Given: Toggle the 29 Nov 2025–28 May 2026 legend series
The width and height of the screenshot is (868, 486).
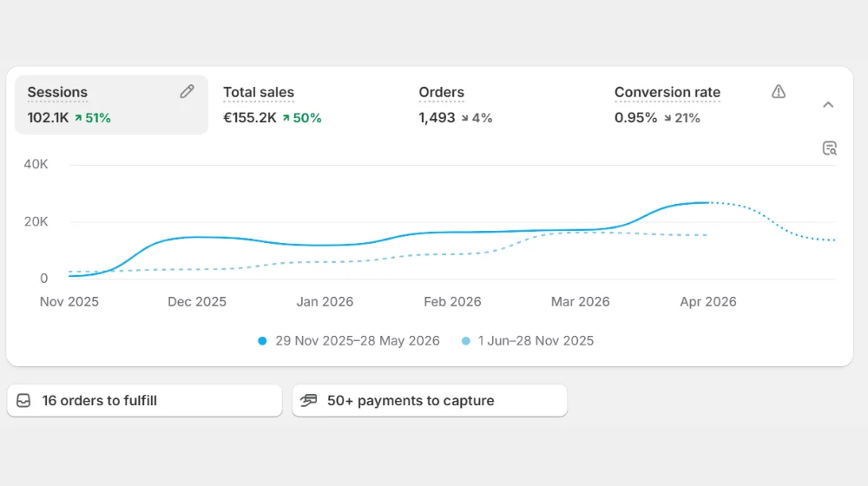Looking at the screenshot, I should [x=349, y=341].
